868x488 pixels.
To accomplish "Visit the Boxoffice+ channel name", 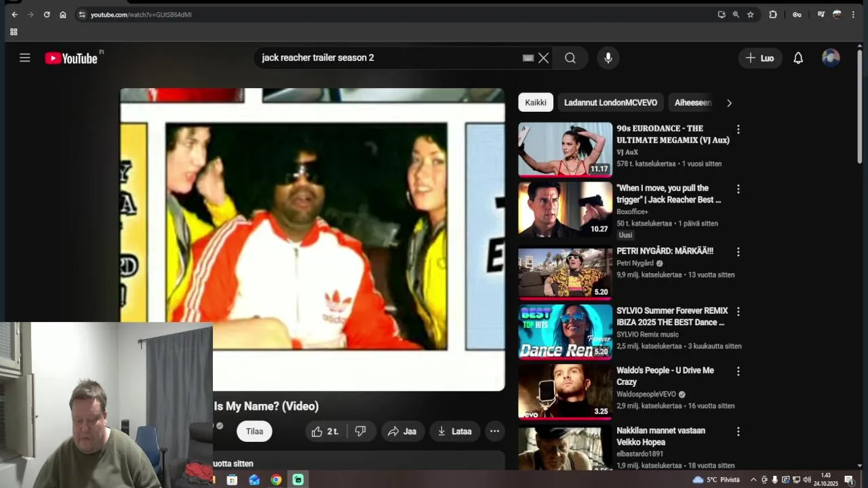I will (x=633, y=211).
